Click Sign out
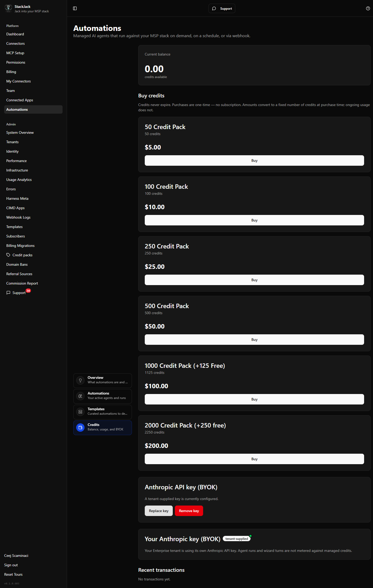 (11, 565)
